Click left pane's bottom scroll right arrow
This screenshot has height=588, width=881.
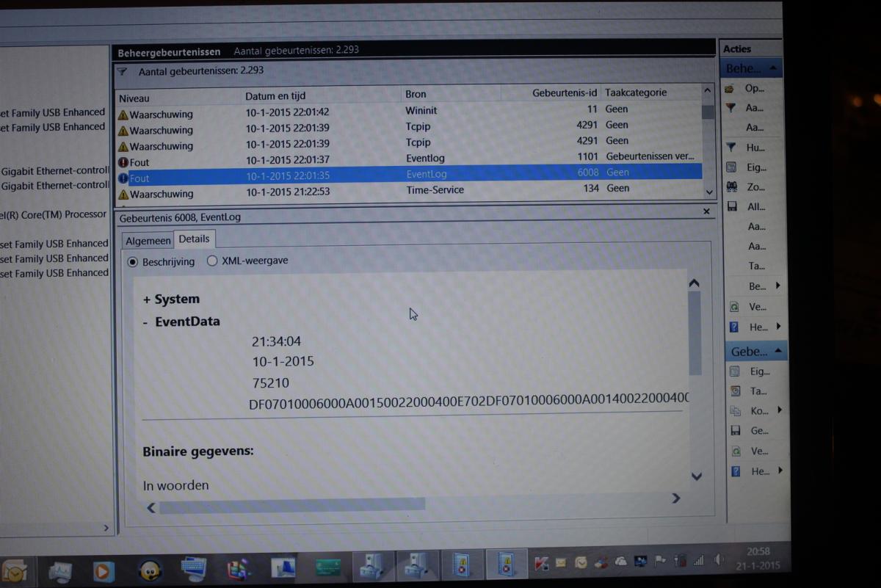coord(106,528)
